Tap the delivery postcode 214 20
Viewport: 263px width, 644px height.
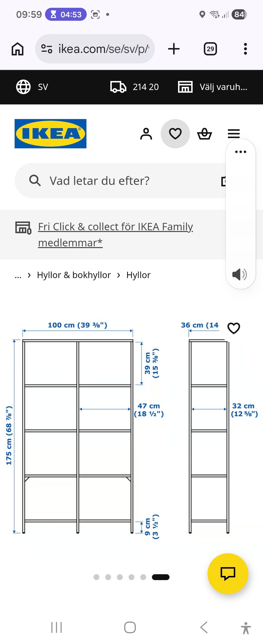pos(135,87)
